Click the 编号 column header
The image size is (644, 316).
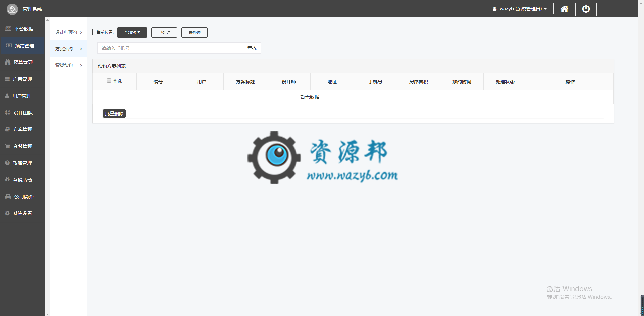158,82
